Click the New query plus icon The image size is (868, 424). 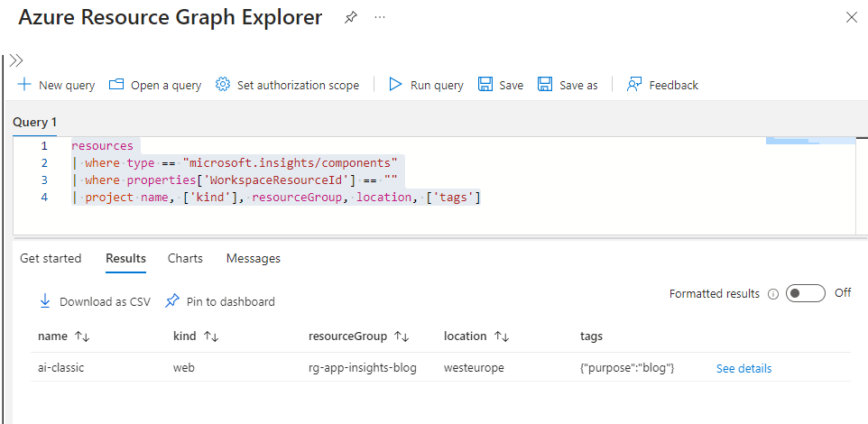tap(24, 85)
